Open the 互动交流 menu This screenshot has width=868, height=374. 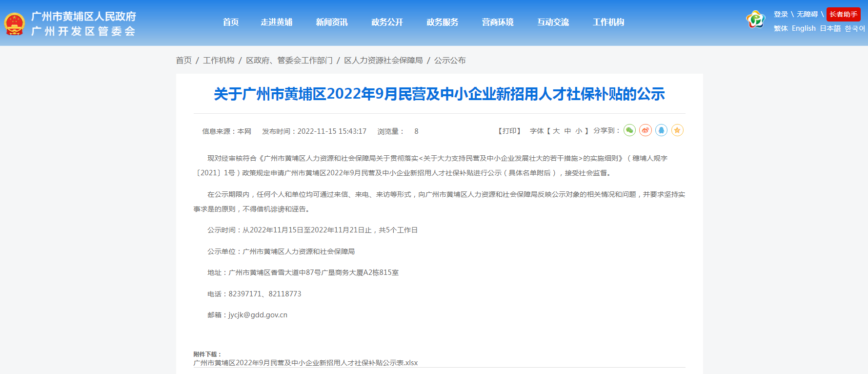pos(553,22)
